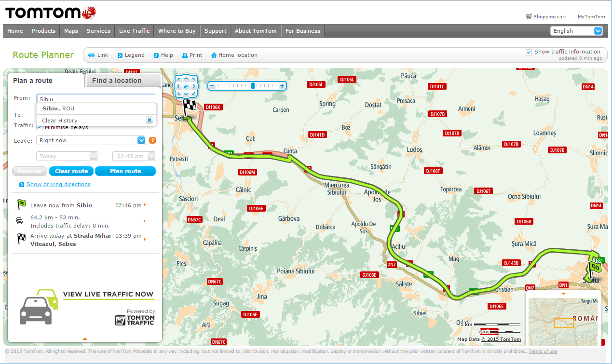Pan the map north-west with diagonal arrow
The image size is (612, 364).
179,80
